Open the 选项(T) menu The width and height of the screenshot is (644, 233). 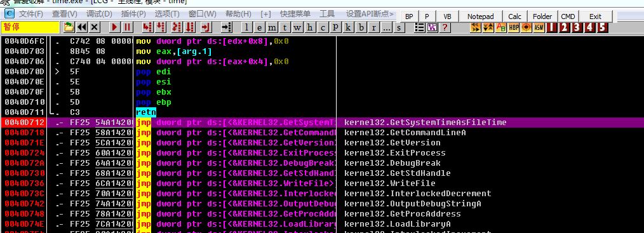click(167, 13)
